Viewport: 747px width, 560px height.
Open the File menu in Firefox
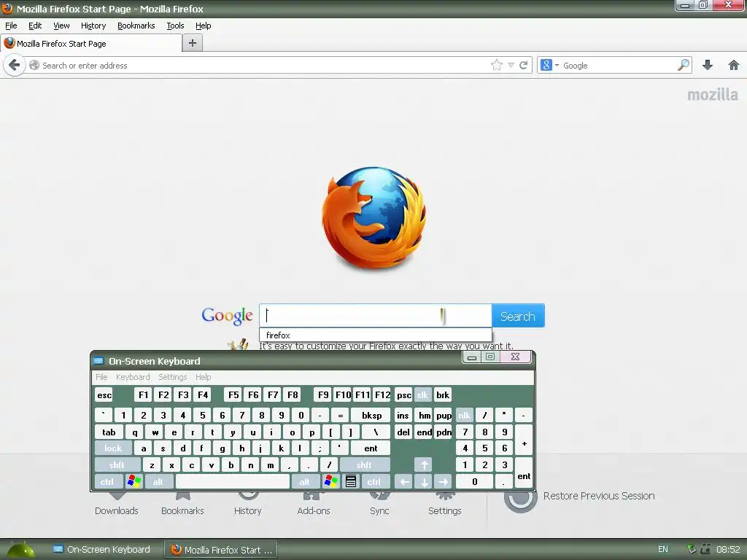pyautogui.click(x=11, y=26)
